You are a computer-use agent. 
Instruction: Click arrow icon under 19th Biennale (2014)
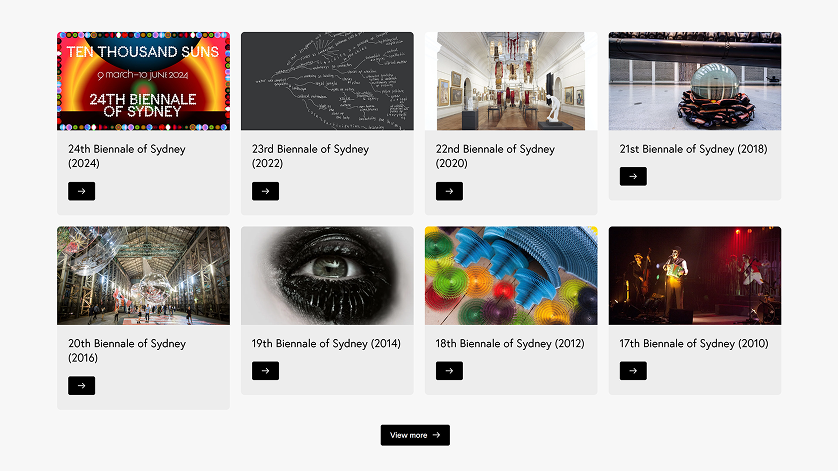(265, 371)
